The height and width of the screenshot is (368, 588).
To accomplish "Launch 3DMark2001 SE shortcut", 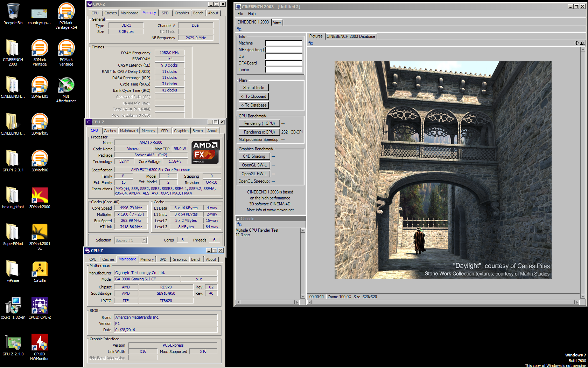I will pyautogui.click(x=40, y=237).
